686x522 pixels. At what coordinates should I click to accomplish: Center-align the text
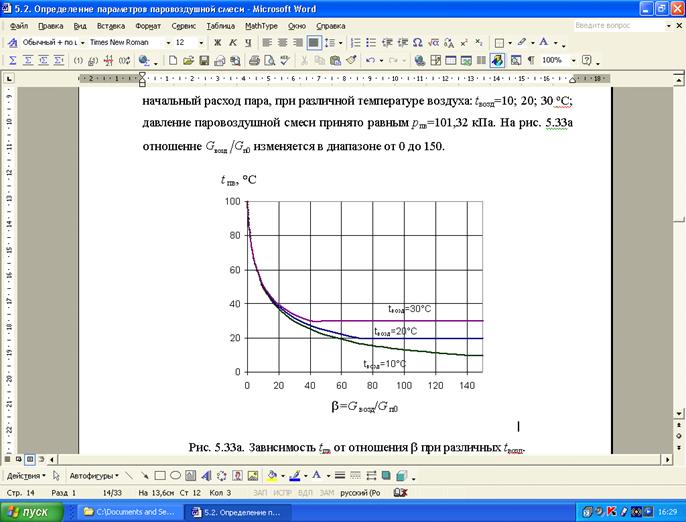click(283, 42)
